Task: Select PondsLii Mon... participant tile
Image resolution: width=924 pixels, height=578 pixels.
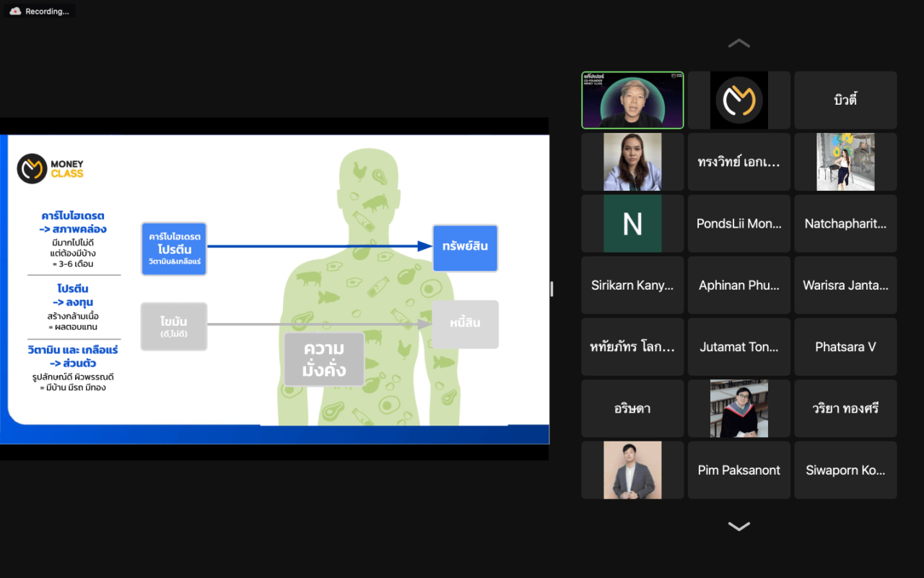Action: click(x=738, y=224)
